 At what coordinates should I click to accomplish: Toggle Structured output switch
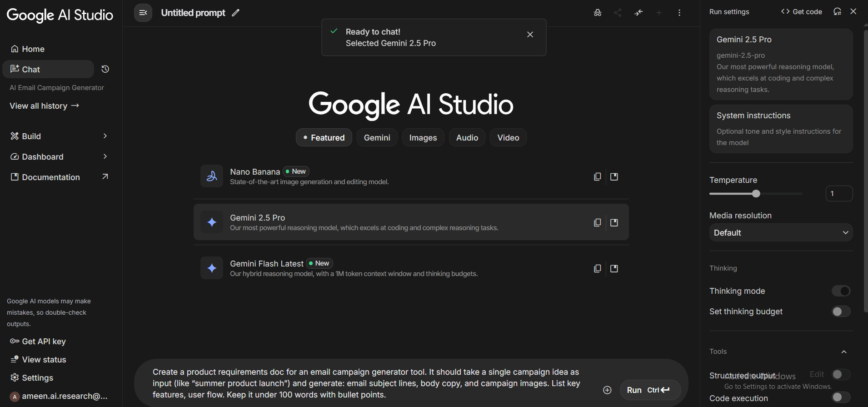click(841, 374)
